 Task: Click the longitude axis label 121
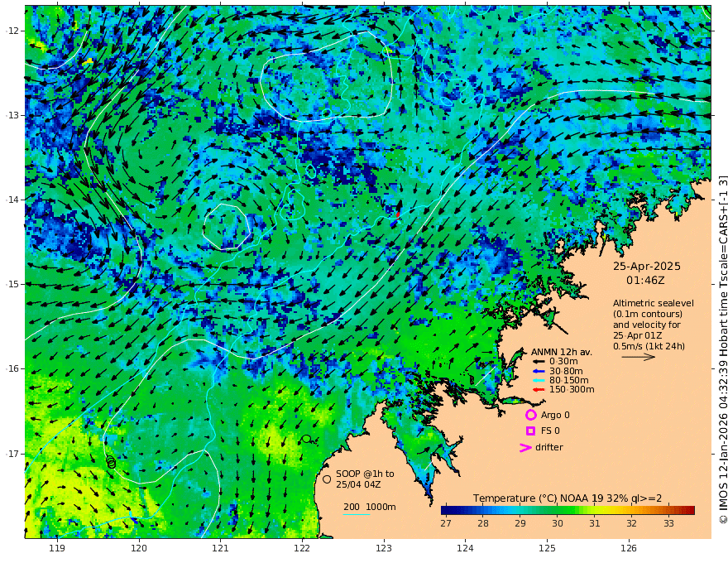tap(221, 549)
